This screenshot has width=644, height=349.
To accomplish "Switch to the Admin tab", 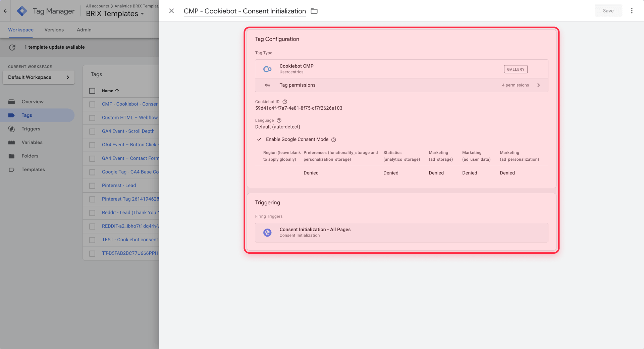I will pyautogui.click(x=84, y=30).
